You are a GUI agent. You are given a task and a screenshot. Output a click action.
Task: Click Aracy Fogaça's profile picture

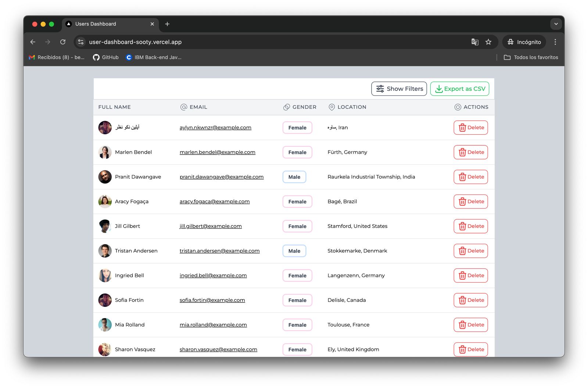[105, 201]
